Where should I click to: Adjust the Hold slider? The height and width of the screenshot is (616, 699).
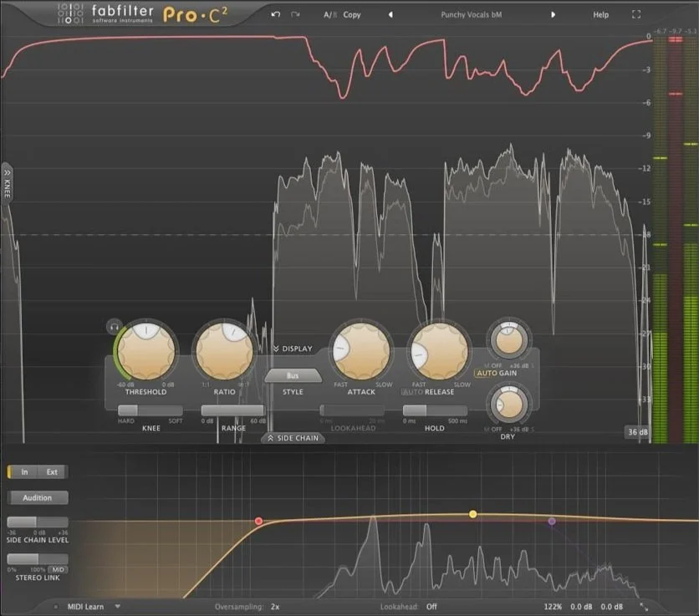click(x=435, y=410)
